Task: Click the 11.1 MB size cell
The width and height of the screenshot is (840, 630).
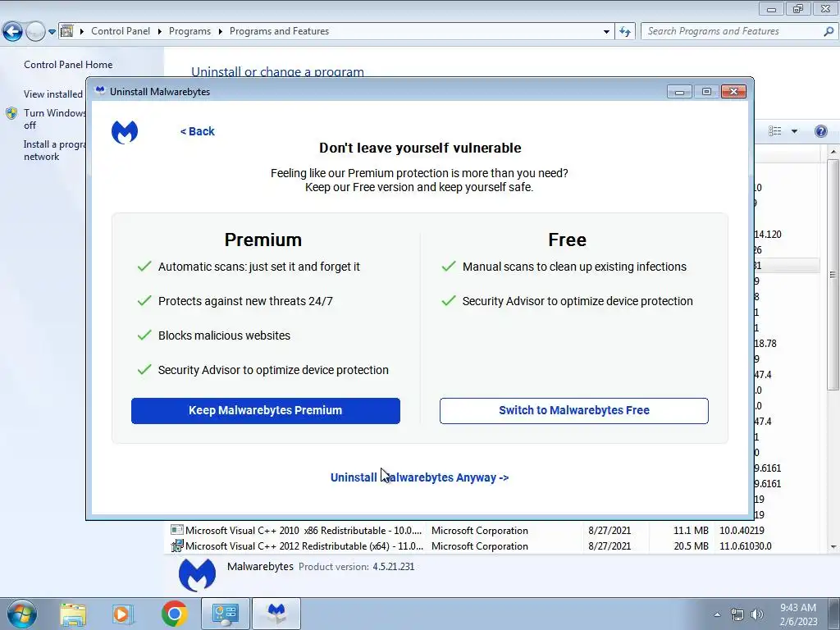Action: click(x=691, y=531)
